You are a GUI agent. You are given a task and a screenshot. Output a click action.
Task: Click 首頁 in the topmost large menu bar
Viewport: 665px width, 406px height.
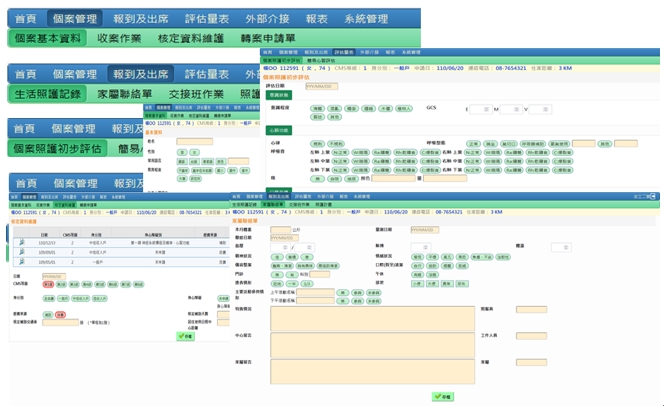click(27, 18)
